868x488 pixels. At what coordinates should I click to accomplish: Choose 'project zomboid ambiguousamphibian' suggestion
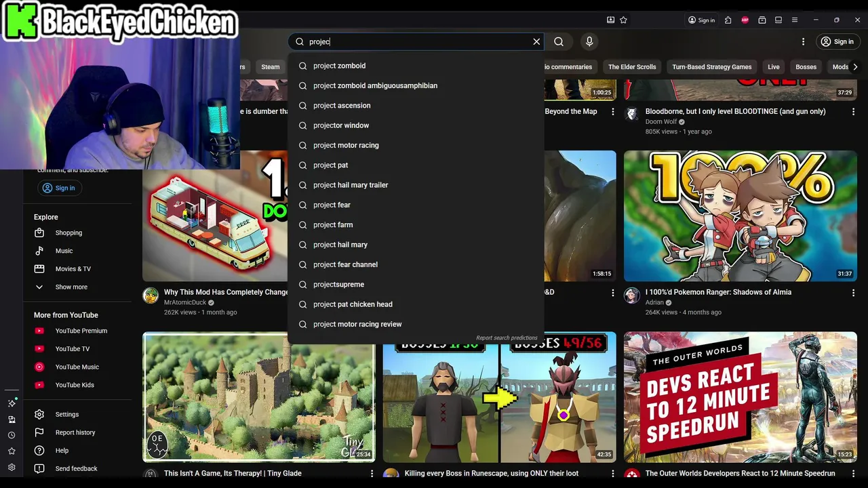416,85
